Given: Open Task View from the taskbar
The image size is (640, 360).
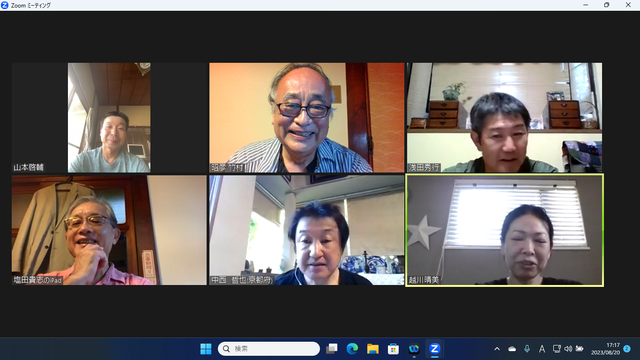Looking at the screenshot, I should tap(332, 349).
